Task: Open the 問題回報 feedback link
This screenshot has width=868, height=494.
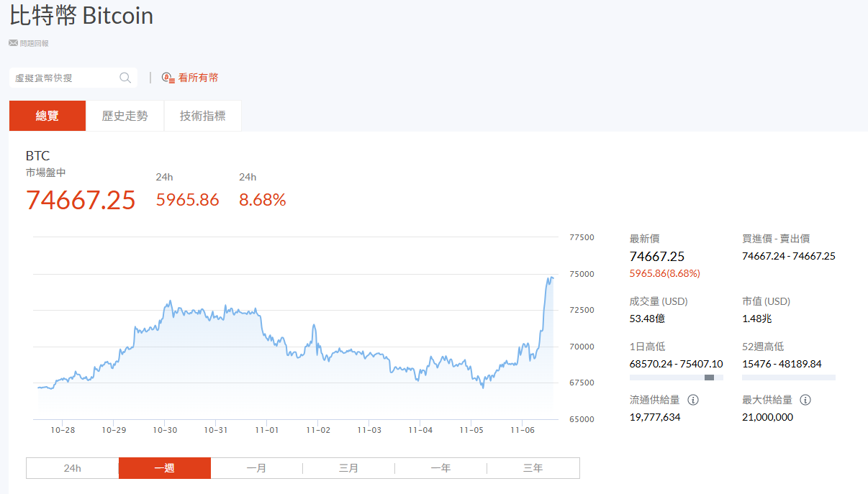Action: (x=29, y=43)
